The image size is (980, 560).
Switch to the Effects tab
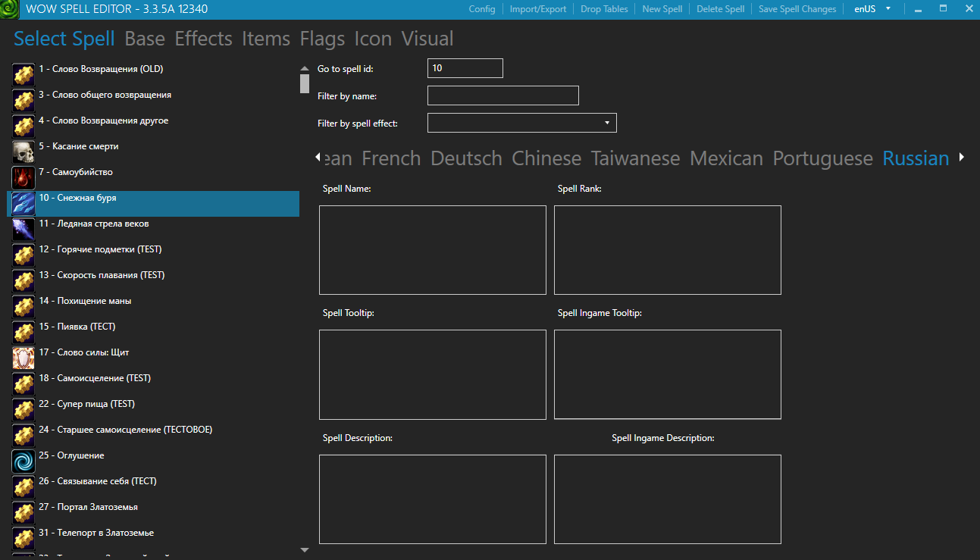coord(203,38)
